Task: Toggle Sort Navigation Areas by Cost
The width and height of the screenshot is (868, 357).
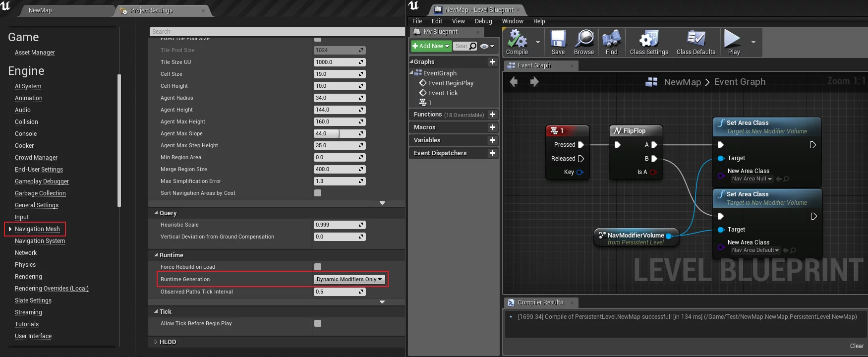Action: tap(318, 193)
